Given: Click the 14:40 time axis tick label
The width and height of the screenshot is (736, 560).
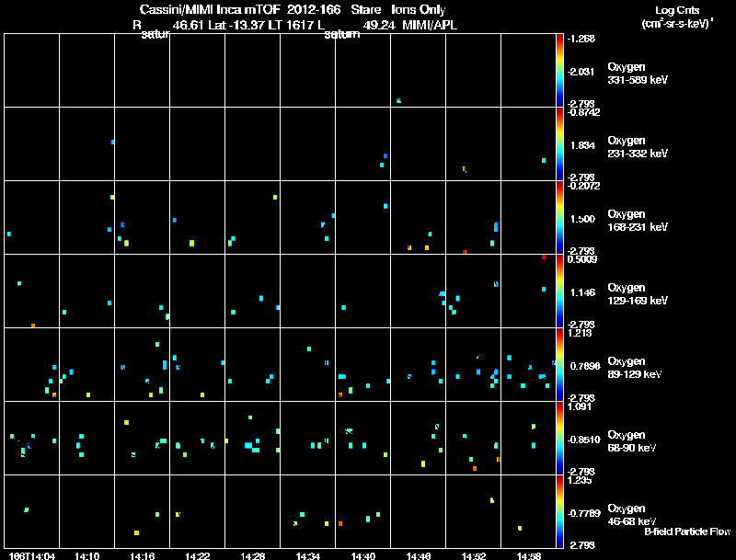Looking at the screenshot, I should coord(362,556).
